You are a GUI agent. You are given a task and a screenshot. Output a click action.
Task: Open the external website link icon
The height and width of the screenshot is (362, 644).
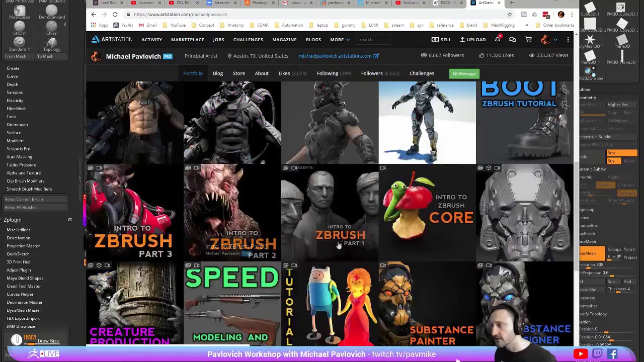pyautogui.click(x=376, y=56)
